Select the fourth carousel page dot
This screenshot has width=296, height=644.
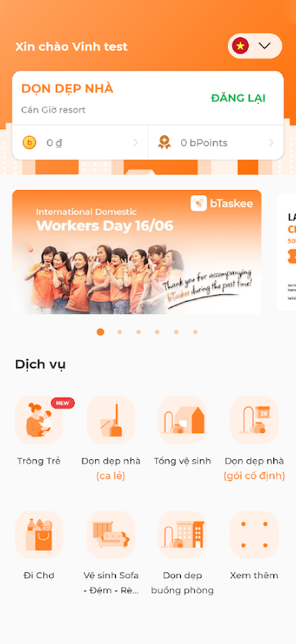(157, 332)
